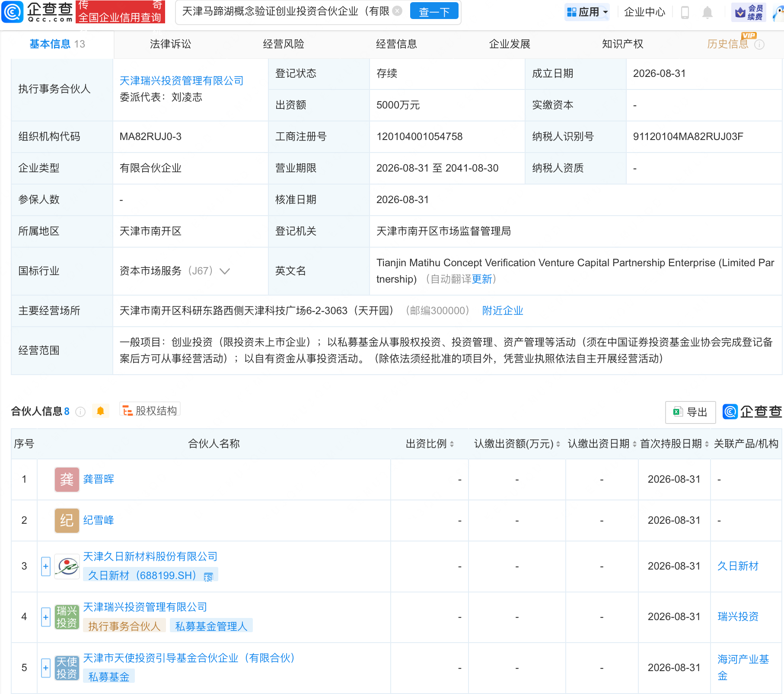The width and height of the screenshot is (784, 694).
Task: Select taxpayer ID 91120104MA82RUJ03F
Action: point(688,137)
